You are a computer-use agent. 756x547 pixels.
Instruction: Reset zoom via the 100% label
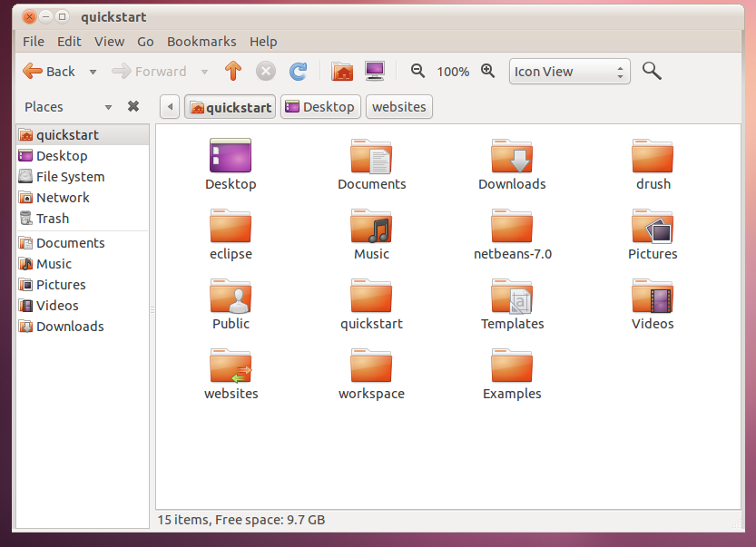pyautogui.click(x=453, y=72)
